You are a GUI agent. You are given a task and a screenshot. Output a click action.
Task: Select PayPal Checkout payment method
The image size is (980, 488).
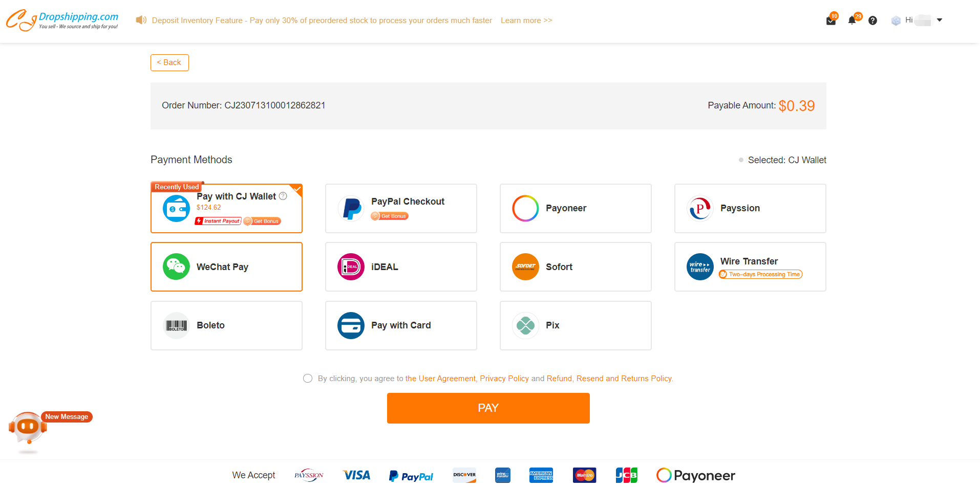tap(401, 208)
